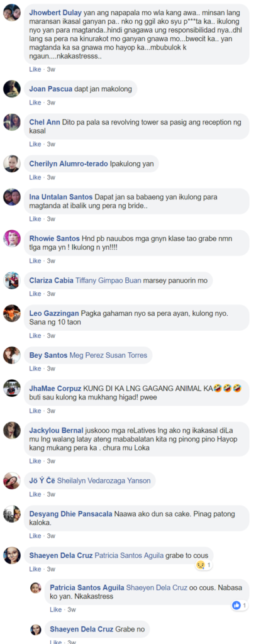Click the blue like reaction icon on Patricia's reply
The image size is (261, 644).
236,605
